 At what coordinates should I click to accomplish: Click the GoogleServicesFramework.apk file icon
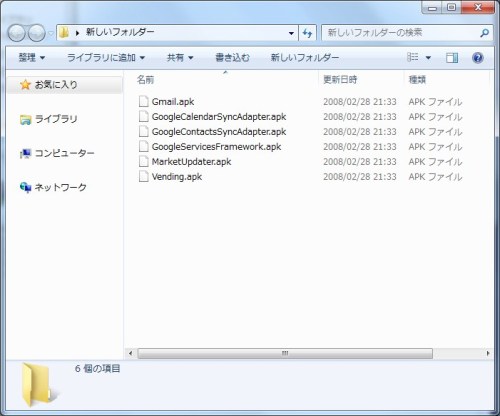(x=143, y=146)
